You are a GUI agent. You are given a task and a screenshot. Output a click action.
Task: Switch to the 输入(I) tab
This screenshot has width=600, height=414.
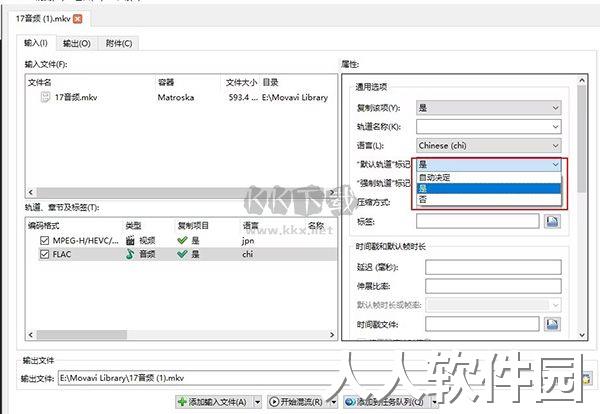[36, 43]
